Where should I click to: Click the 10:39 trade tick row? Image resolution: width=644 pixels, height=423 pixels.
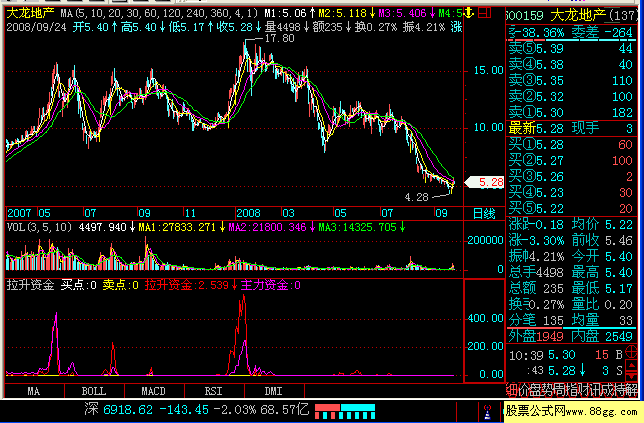[x=566, y=355]
